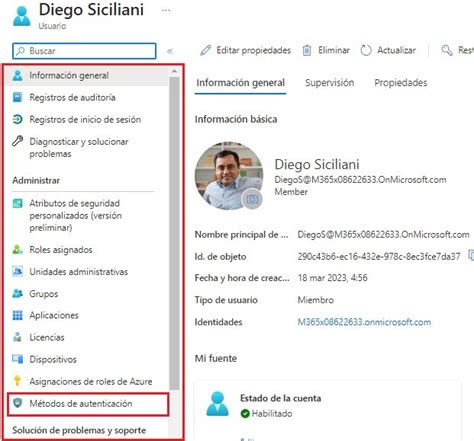Click the key icon beside Rest toolbar item
Image resolution: width=474 pixels, height=441 pixels.
click(447, 50)
